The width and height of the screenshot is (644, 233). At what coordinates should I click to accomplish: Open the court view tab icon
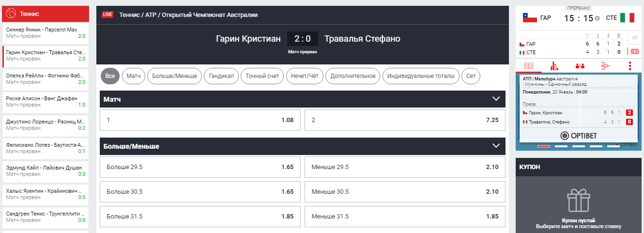click(529, 66)
